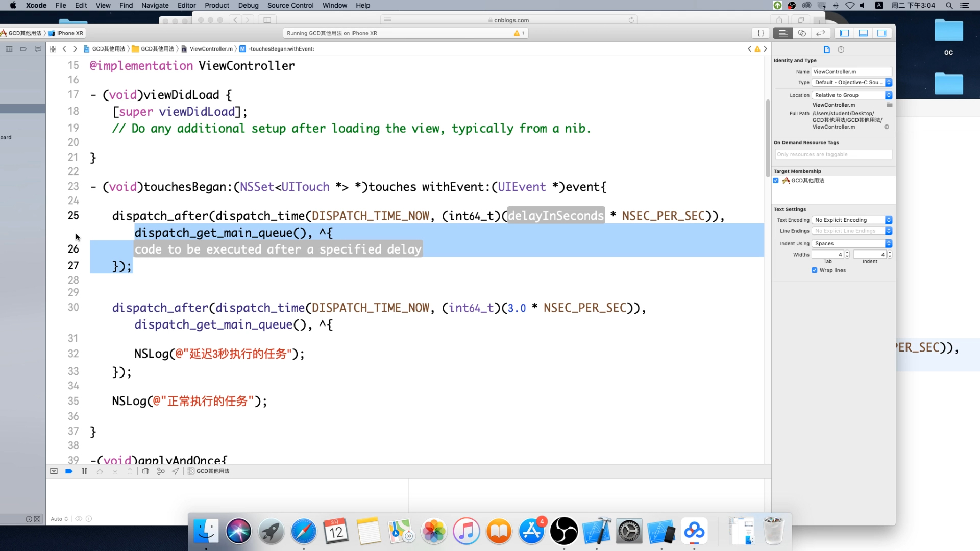Reveal the file in Finder via the folder icon

(x=889, y=105)
